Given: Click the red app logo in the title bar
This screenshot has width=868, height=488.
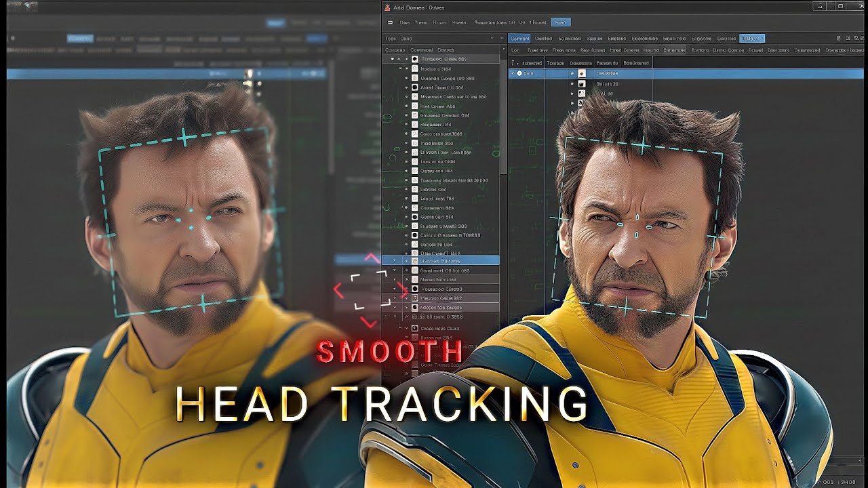Looking at the screenshot, I should (387, 7).
